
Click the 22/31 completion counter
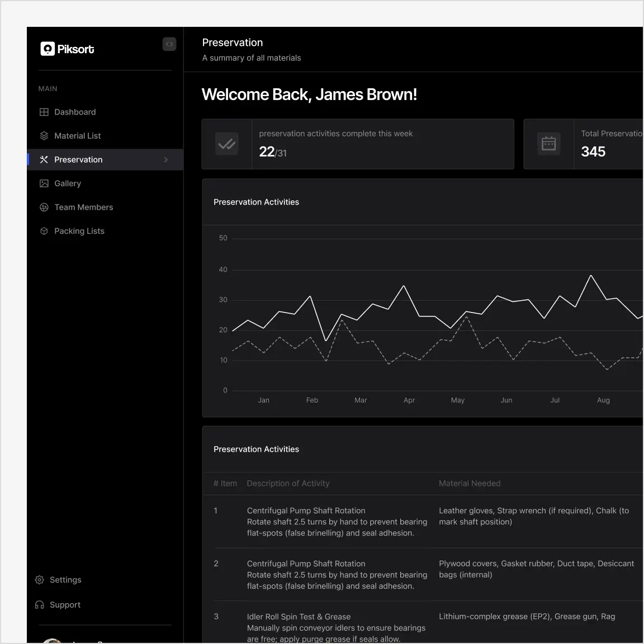click(x=273, y=151)
